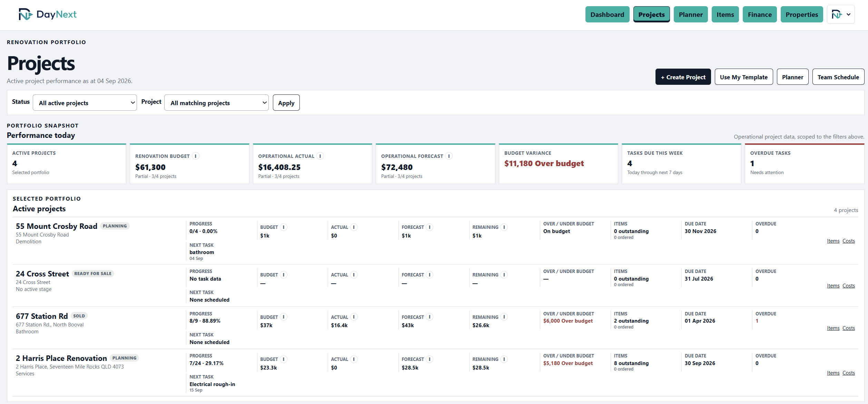Click the Active Projects summary card
Screen dimensions: 868x404
pos(67,164)
